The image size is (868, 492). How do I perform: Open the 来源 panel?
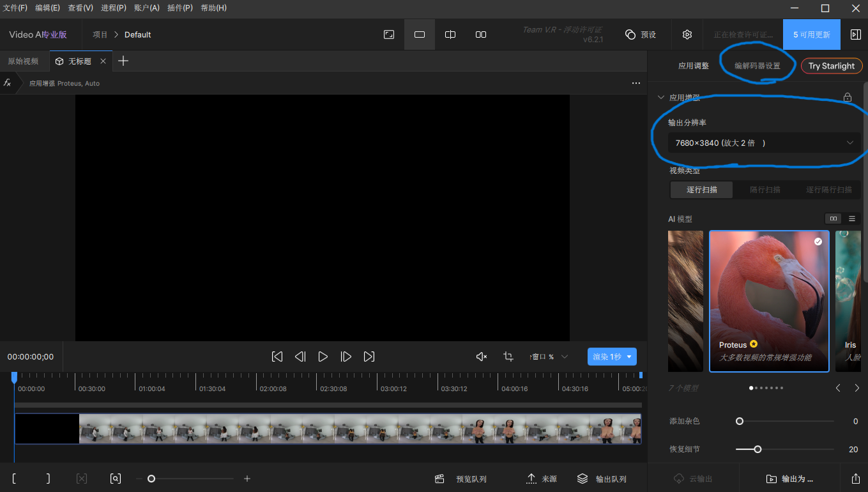(542, 479)
